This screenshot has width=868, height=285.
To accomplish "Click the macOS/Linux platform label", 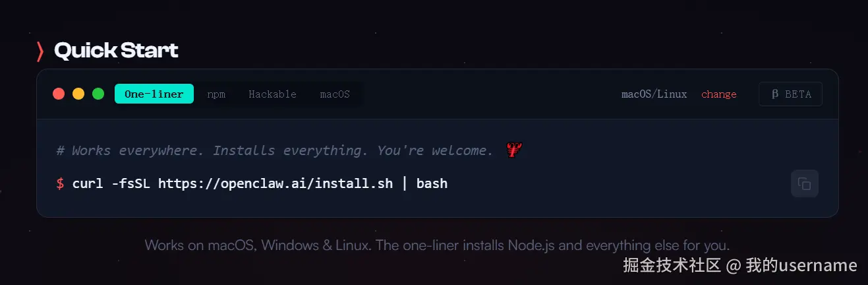I will pos(654,94).
